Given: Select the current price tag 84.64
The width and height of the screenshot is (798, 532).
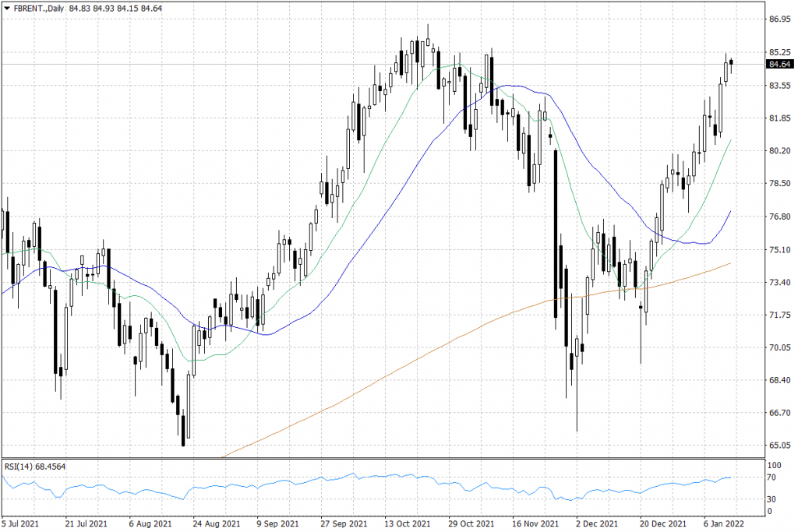Looking at the screenshot, I should coord(779,64).
